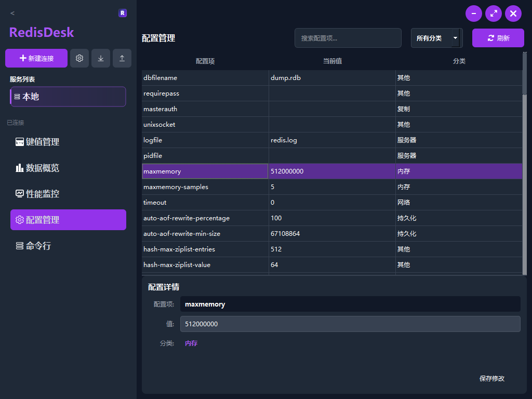
Task: Click the 当前值 column header
Action: point(332,61)
